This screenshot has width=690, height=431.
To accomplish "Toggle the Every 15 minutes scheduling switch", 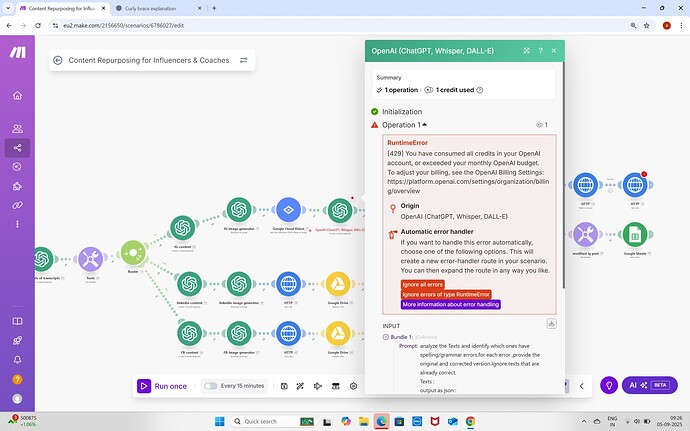I will click(x=210, y=386).
